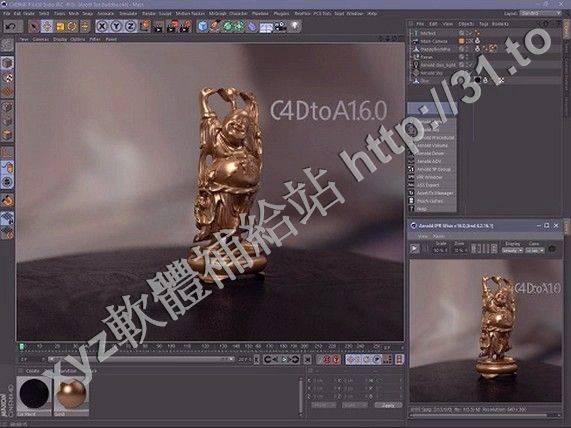
Task: Open the Layout dropdown at top right
Action: (540, 13)
